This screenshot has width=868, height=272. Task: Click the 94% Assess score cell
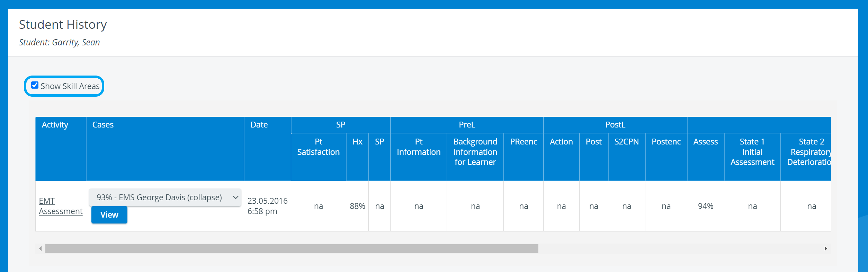[706, 206]
